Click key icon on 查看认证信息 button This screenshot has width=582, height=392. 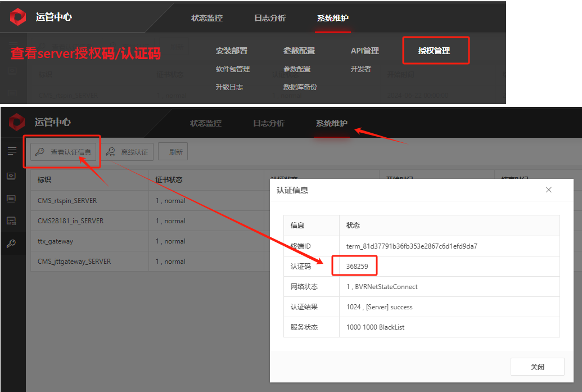(x=40, y=152)
